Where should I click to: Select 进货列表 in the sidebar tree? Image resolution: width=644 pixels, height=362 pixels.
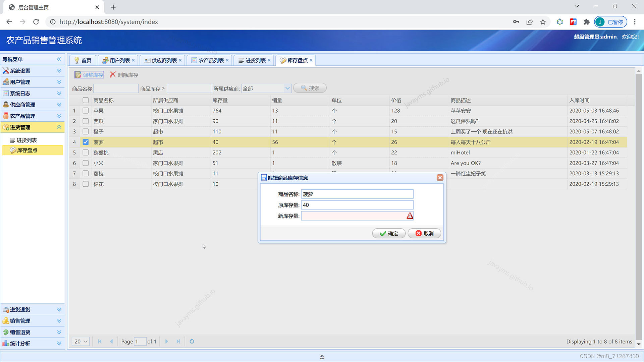click(26, 140)
